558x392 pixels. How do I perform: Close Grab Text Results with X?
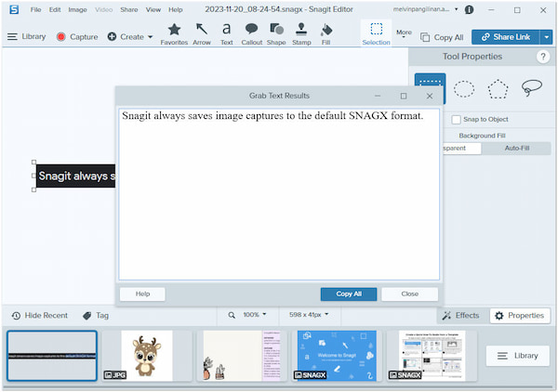tap(430, 96)
